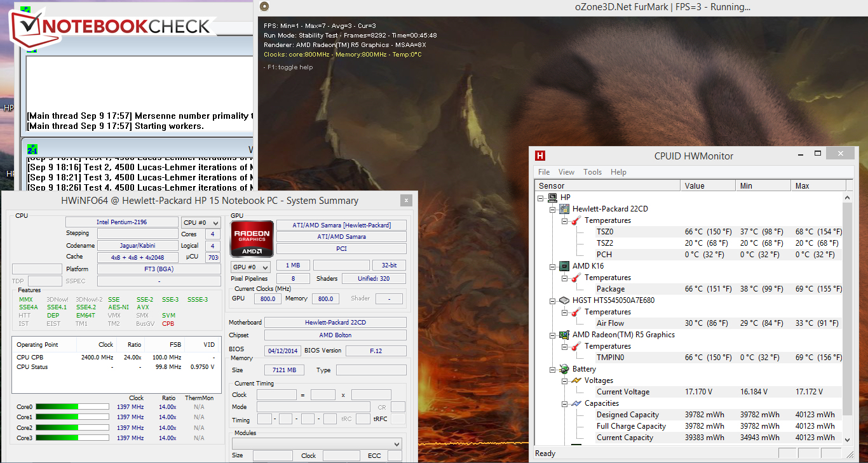Click the hard drive icon beside HGST HTS545050A7E680
Image resolution: width=868 pixels, height=463 pixels.
point(564,300)
